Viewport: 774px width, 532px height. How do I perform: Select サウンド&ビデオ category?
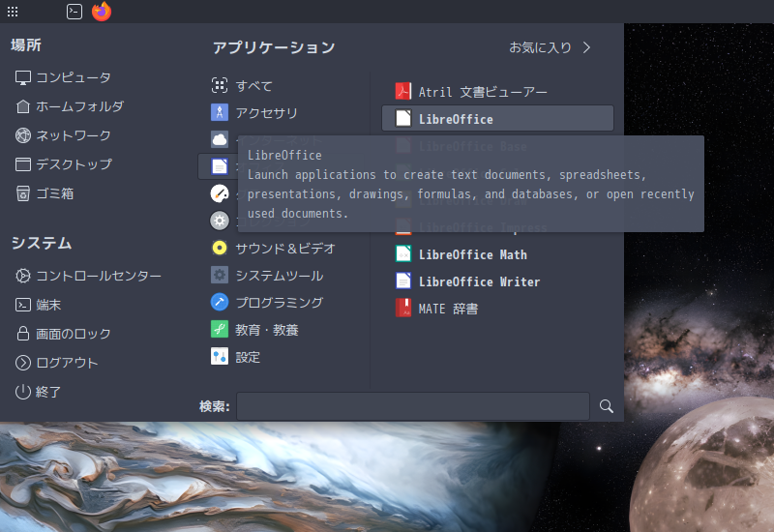(274, 248)
